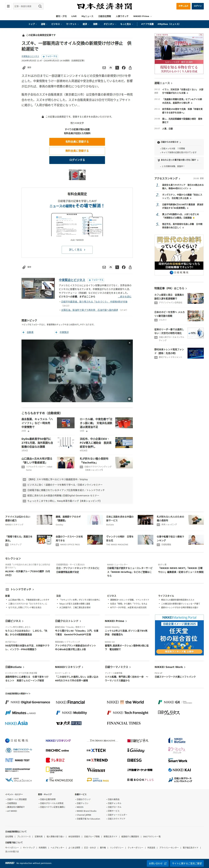Screen dimensions: 209x868
Task: Open the 続きを読む link
Action: click(125, 296)
